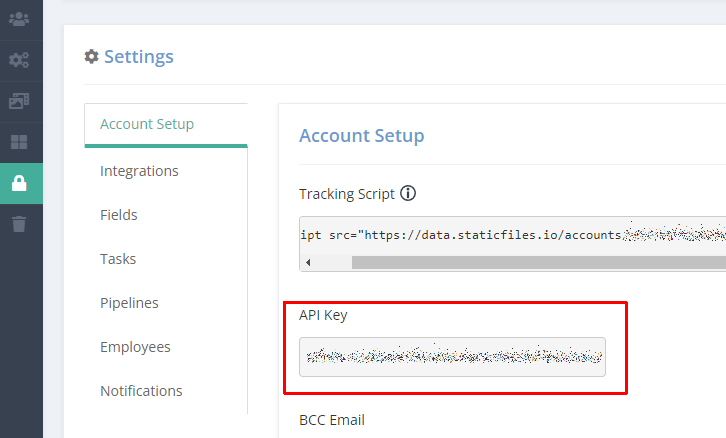Select the Fields settings tab
Viewport: 726px width, 438px height.
[119, 215]
